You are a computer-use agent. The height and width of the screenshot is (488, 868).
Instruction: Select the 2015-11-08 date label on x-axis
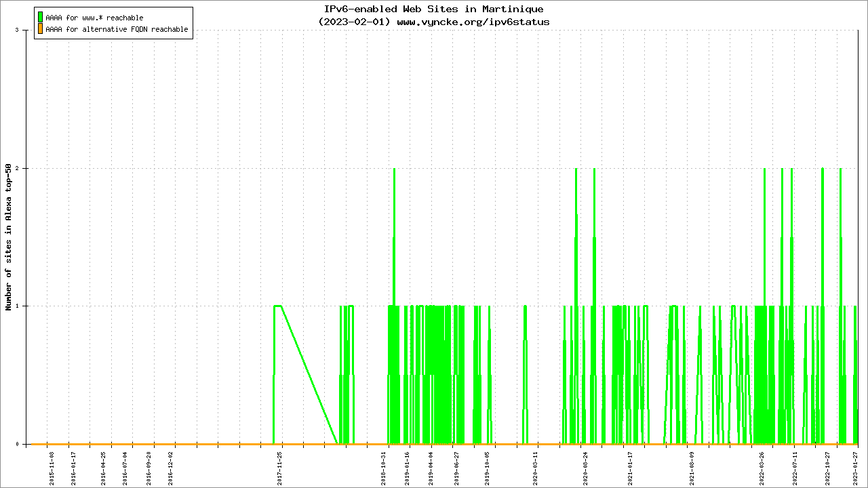coord(52,468)
